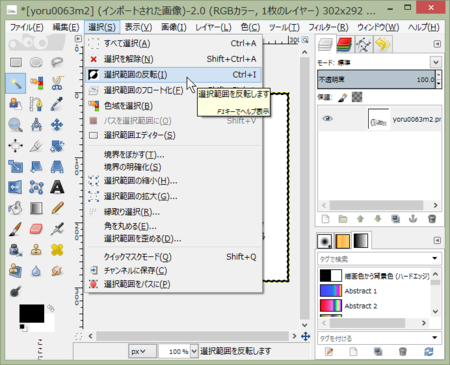This screenshot has height=365, width=450.
Task: Open the 100% zoom dropdown
Action: [x=194, y=351]
